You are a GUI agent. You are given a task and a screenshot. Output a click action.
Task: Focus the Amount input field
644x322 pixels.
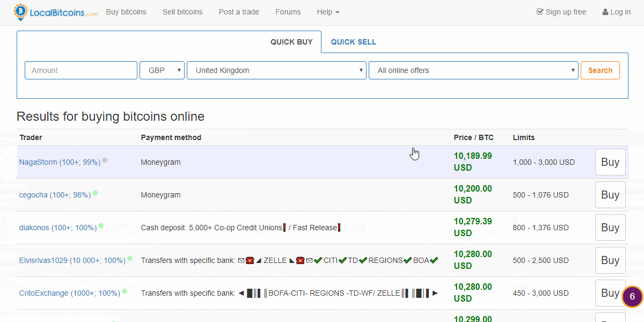pyautogui.click(x=81, y=70)
